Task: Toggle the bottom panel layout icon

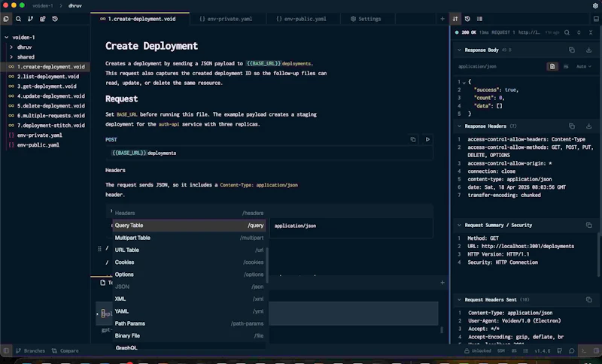Action: click(596, 18)
